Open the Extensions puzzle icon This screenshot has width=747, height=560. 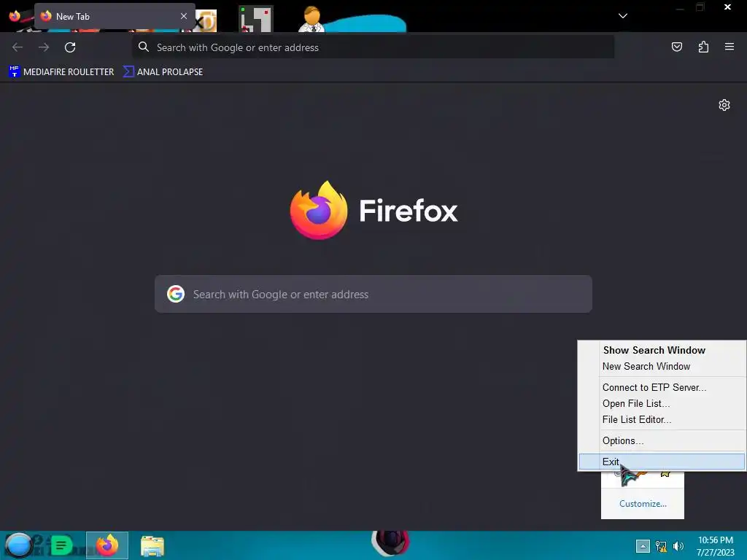703,47
